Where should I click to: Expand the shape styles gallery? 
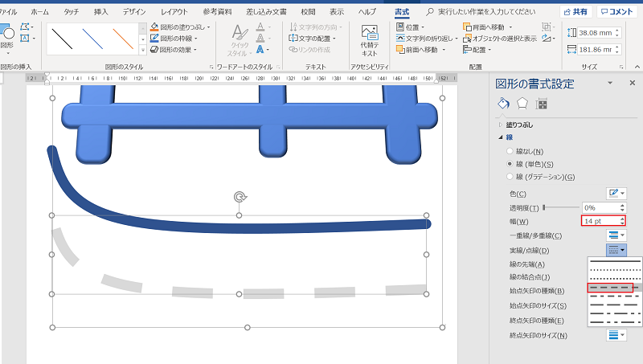pyautogui.click(x=143, y=50)
